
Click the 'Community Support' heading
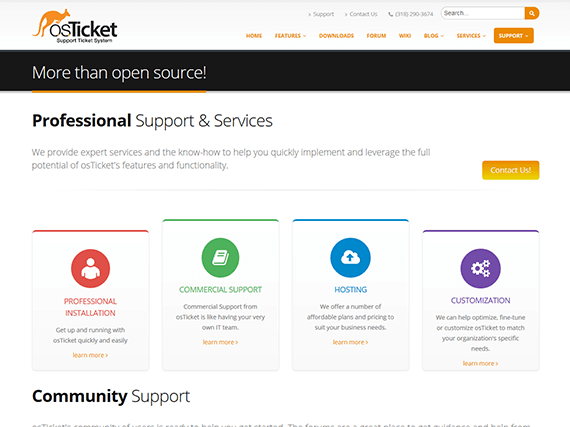point(111,396)
